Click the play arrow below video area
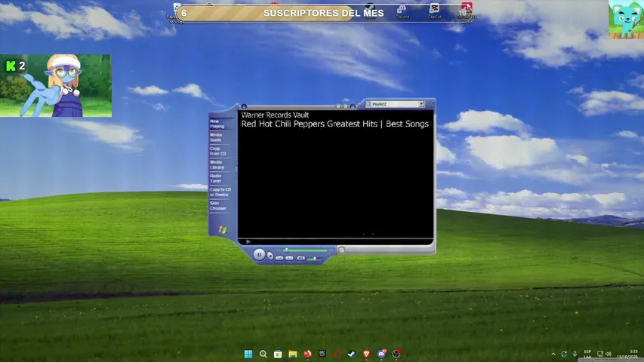Screen dimensions: 644x362 (248, 242)
